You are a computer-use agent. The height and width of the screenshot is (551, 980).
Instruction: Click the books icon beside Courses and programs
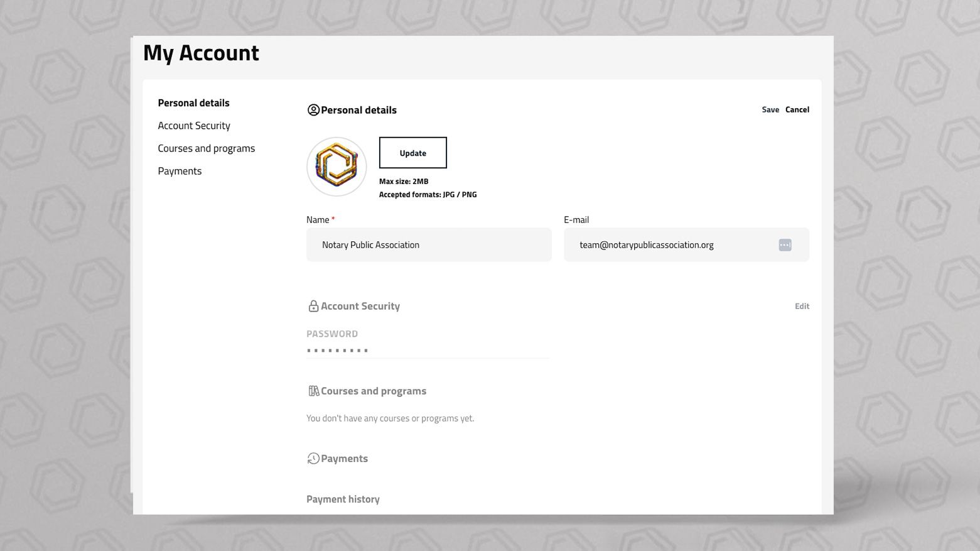[313, 391]
